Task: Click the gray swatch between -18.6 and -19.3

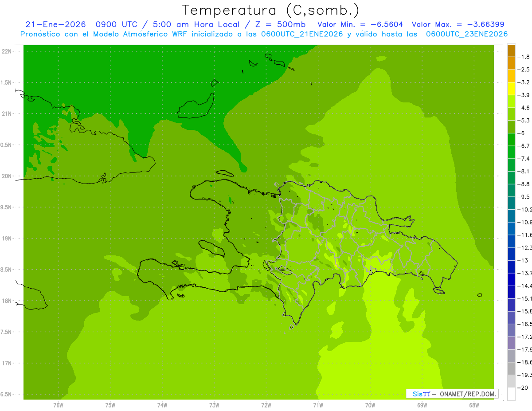Action: pos(511,369)
